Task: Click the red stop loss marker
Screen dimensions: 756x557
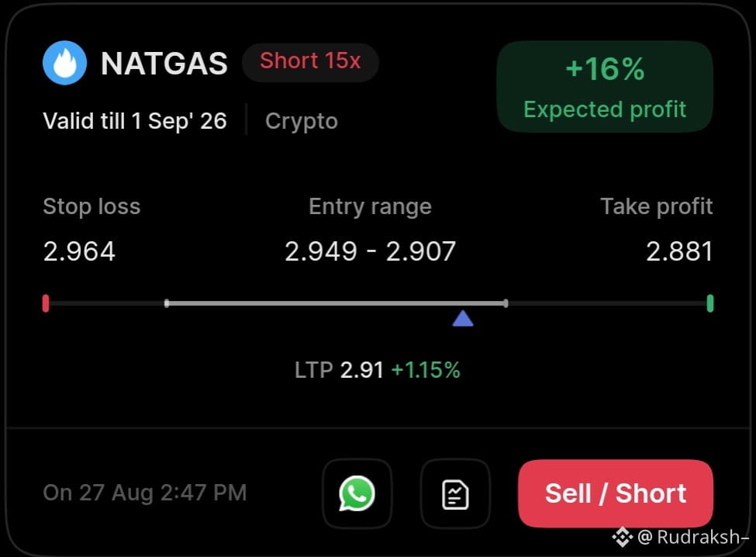Action: pyautogui.click(x=46, y=303)
